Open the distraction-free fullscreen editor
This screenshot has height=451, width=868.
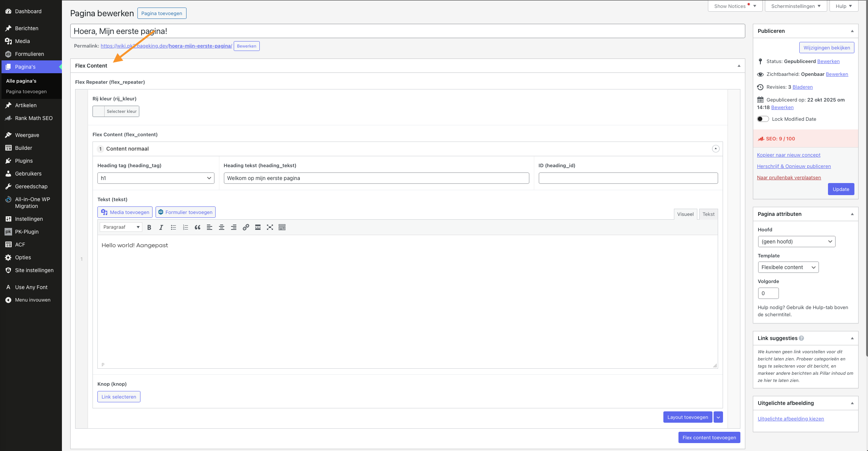pos(270,227)
